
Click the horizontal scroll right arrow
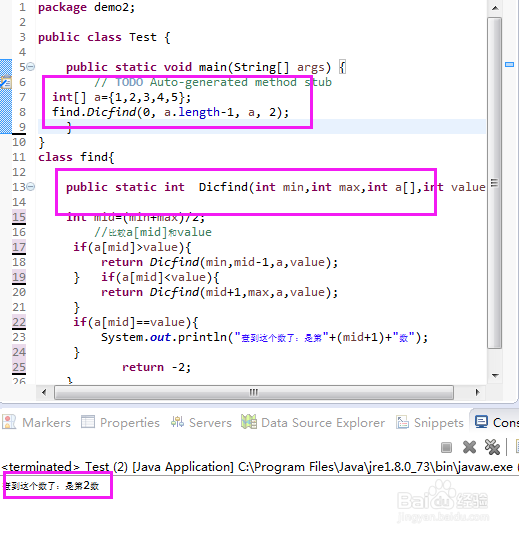coord(477,392)
